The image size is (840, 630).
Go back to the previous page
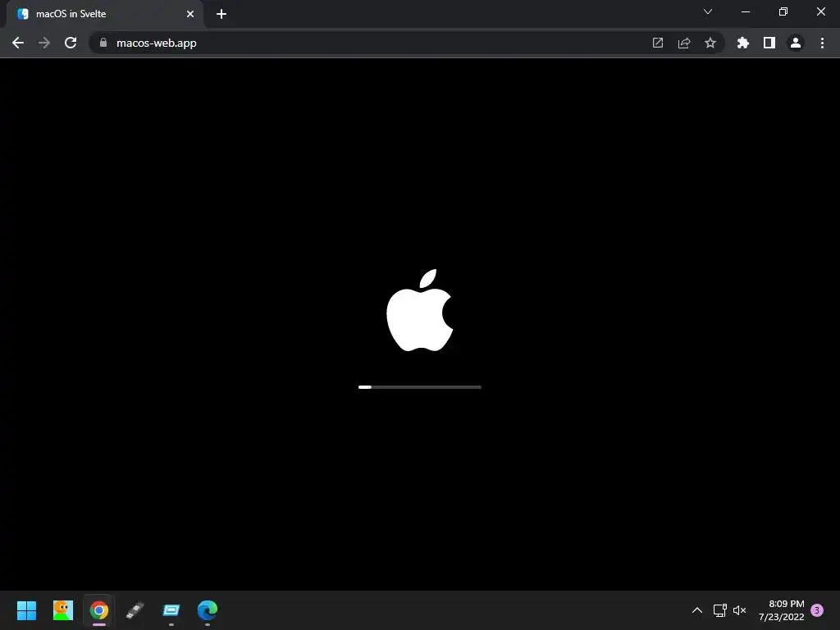tap(18, 43)
